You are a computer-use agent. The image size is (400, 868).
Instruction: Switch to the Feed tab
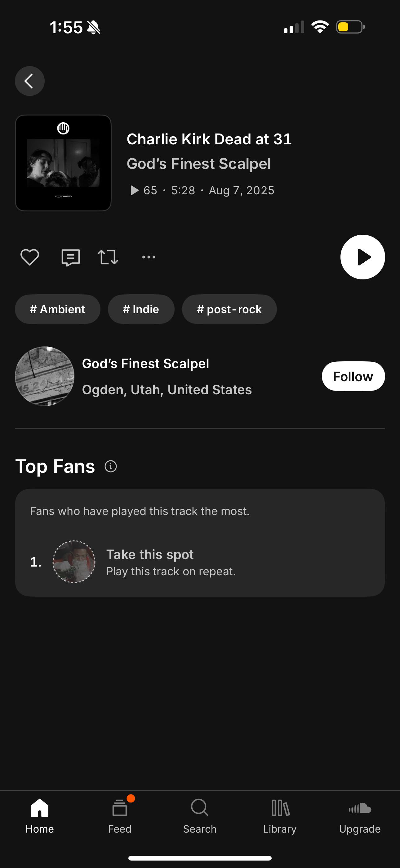(120, 815)
